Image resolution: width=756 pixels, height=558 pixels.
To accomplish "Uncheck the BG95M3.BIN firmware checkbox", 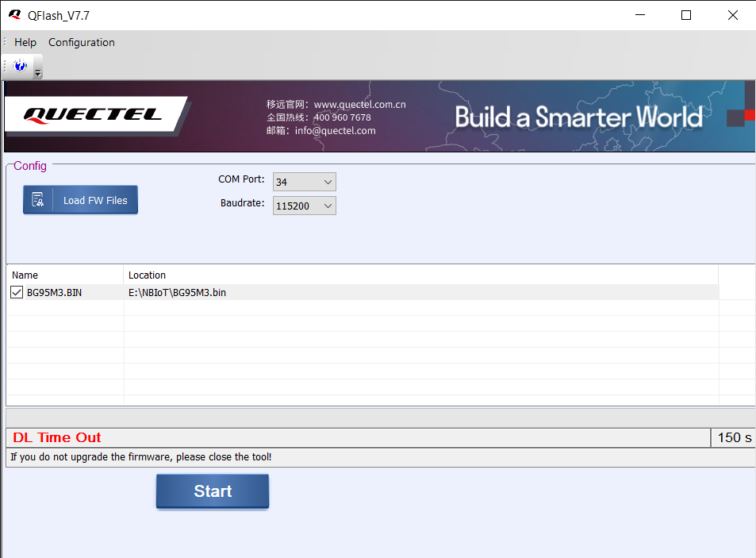I will [17, 293].
